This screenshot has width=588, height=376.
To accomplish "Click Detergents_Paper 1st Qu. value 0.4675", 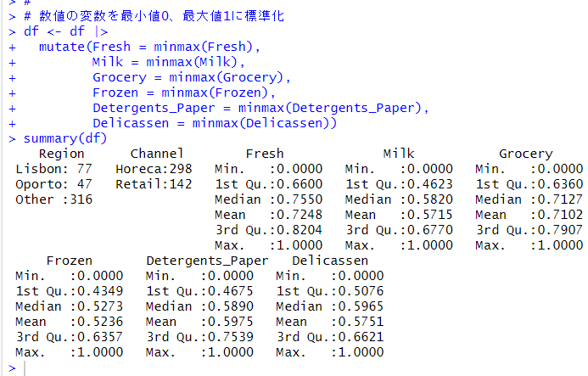I will [x=230, y=292].
